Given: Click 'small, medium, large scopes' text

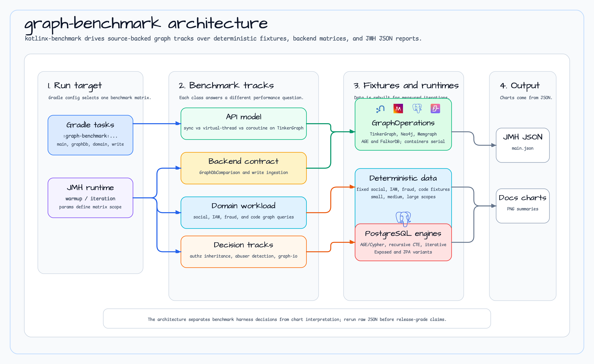Looking at the screenshot, I should [x=403, y=197].
